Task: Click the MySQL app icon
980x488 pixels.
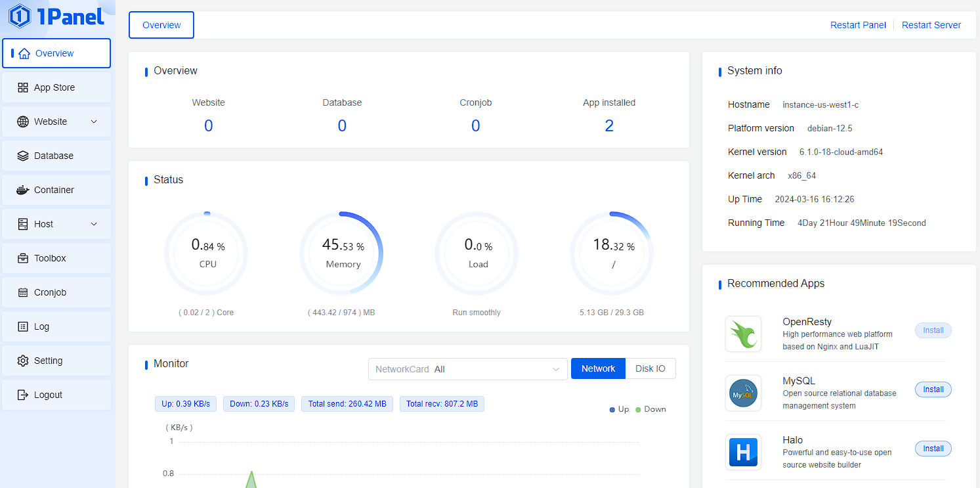Action: tap(743, 393)
